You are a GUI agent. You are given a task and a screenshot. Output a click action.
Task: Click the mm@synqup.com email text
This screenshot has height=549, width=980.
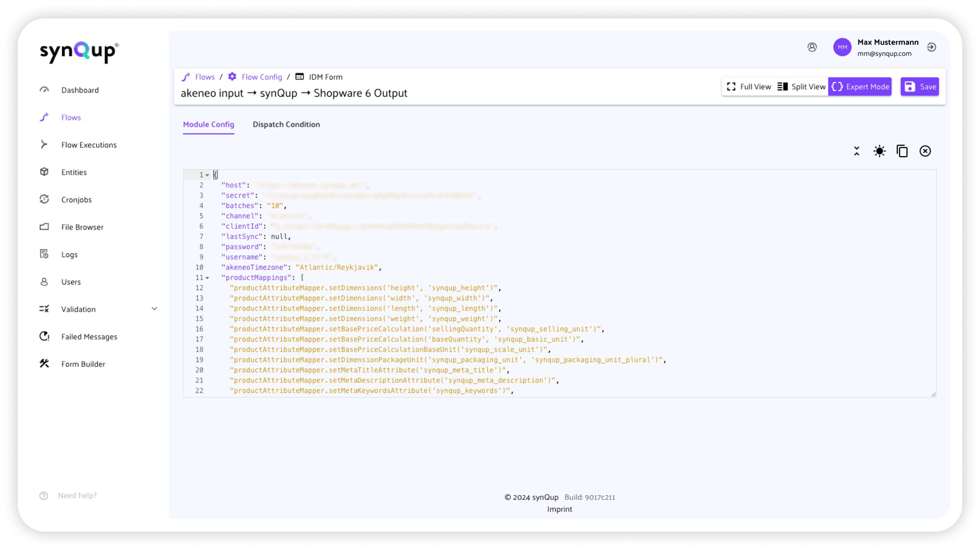pyautogui.click(x=884, y=54)
